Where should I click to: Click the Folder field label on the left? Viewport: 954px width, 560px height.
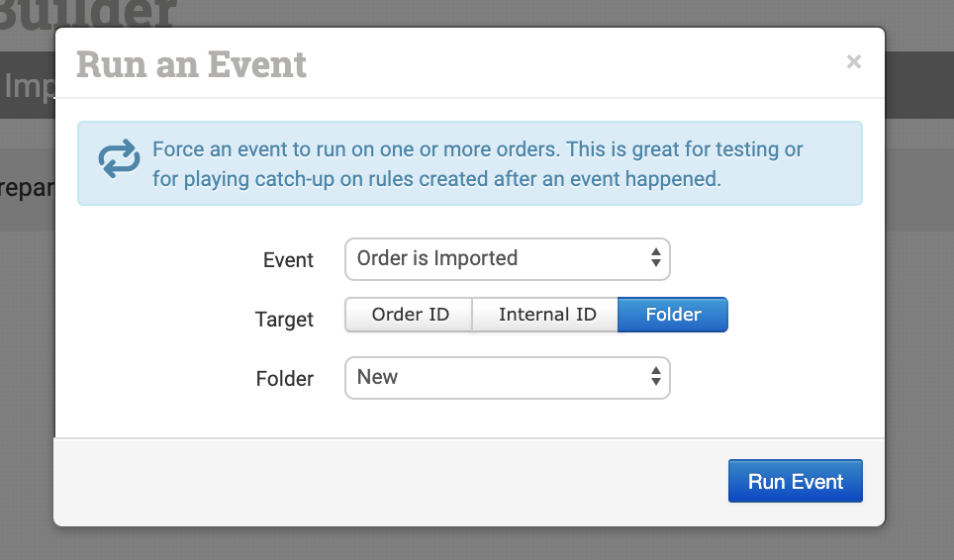tap(284, 379)
